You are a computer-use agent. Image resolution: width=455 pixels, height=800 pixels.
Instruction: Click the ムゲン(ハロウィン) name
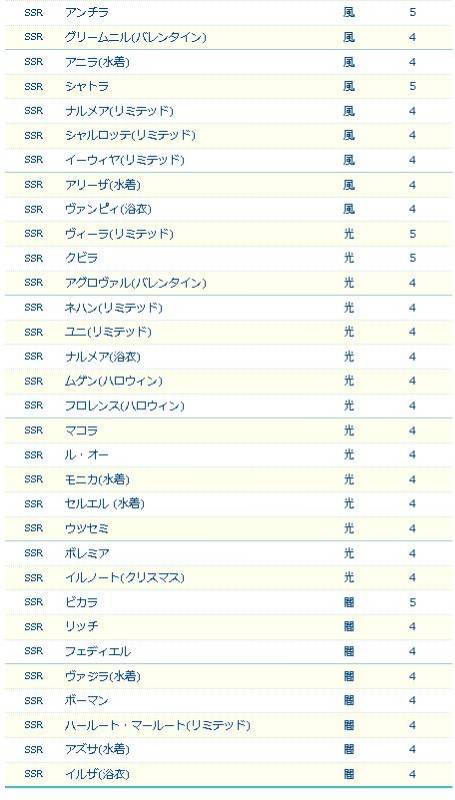[114, 381]
